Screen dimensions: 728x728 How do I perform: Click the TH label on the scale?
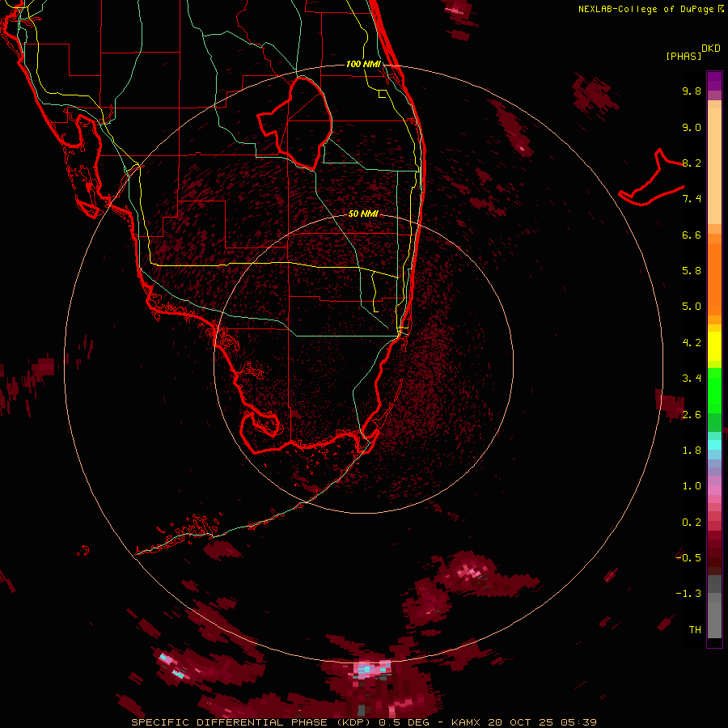[x=695, y=630]
